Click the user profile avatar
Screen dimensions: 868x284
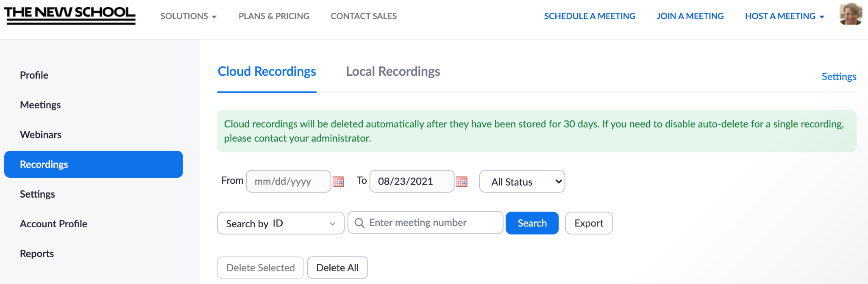[851, 14]
